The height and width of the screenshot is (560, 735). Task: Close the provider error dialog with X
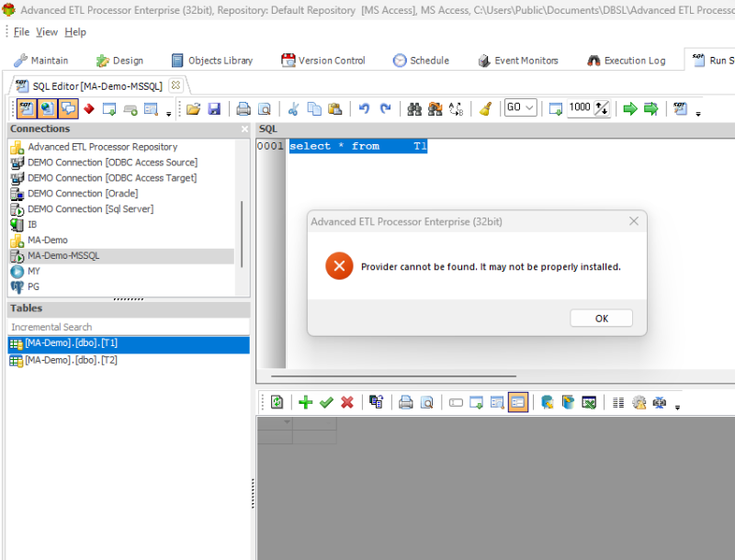point(634,221)
